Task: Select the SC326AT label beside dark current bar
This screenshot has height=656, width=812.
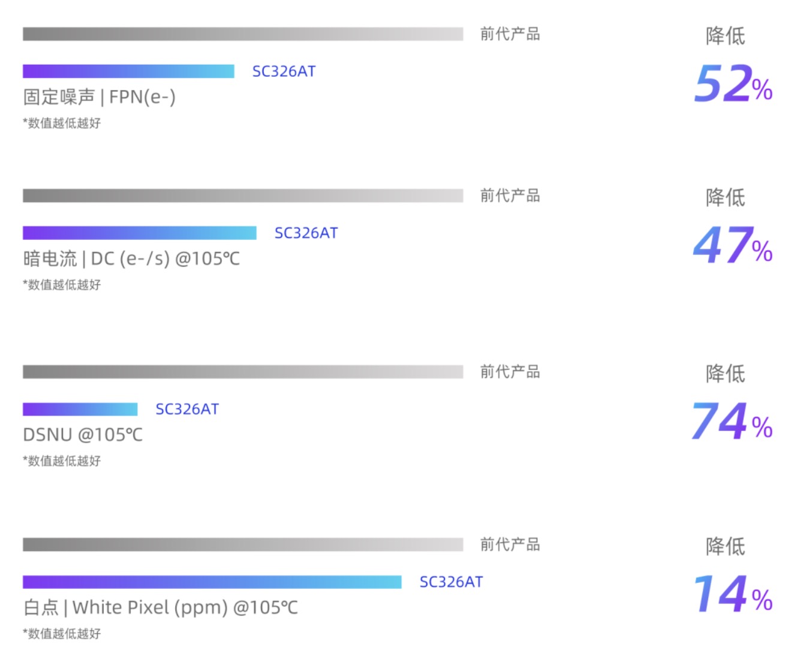Action: pyautogui.click(x=306, y=233)
